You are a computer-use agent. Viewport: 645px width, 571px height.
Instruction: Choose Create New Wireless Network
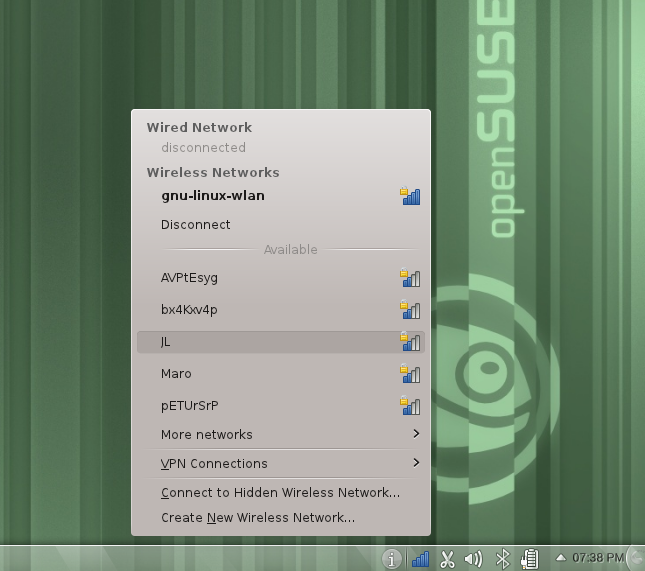[x=281, y=518]
